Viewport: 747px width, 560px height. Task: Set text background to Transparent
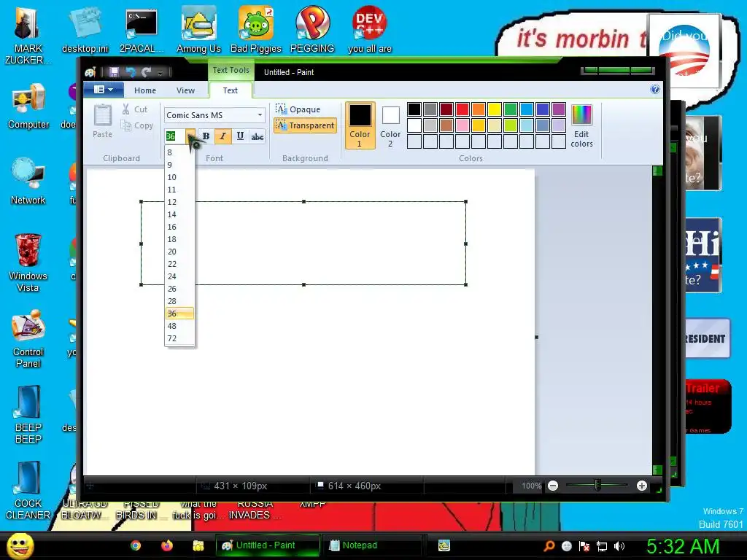tap(306, 125)
